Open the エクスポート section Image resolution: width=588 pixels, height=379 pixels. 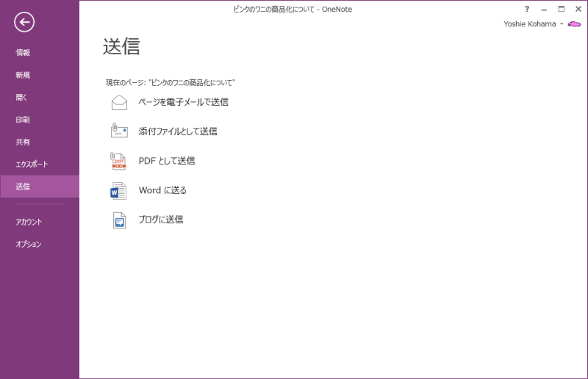click(32, 165)
